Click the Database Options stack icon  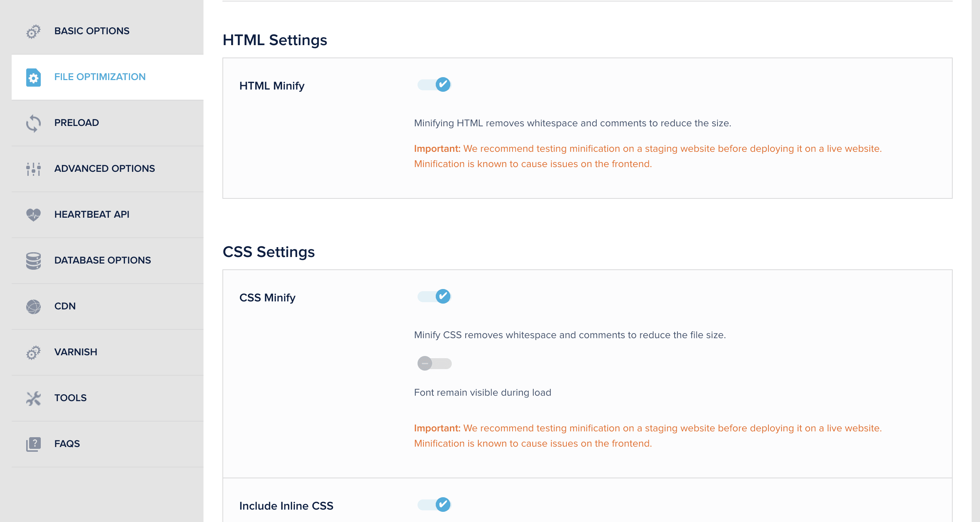click(33, 261)
